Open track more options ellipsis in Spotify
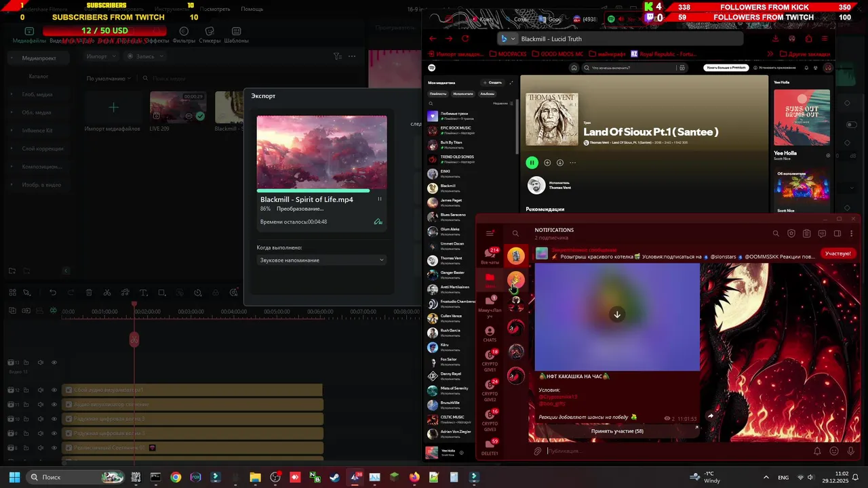The height and width of the screenshot is (488, 868). pyautogui.click(x=573, y=163)
